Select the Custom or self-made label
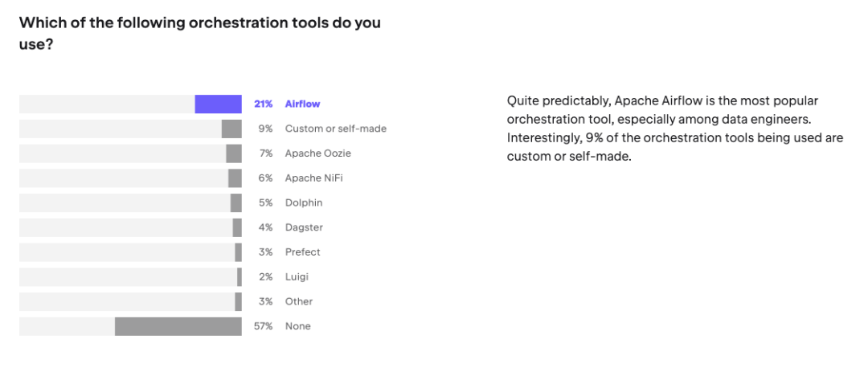 click(335, 129)
